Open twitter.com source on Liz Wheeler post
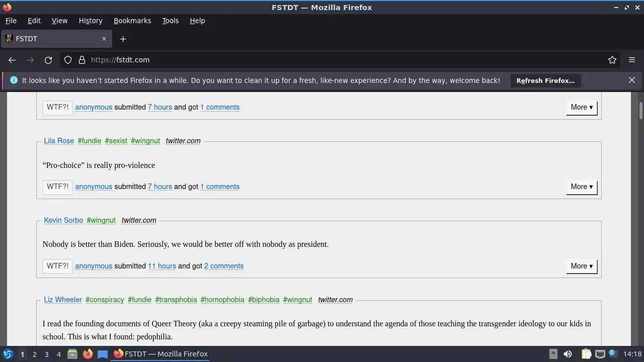Screen dimensions: 644x362 click(x=335, y=300)
